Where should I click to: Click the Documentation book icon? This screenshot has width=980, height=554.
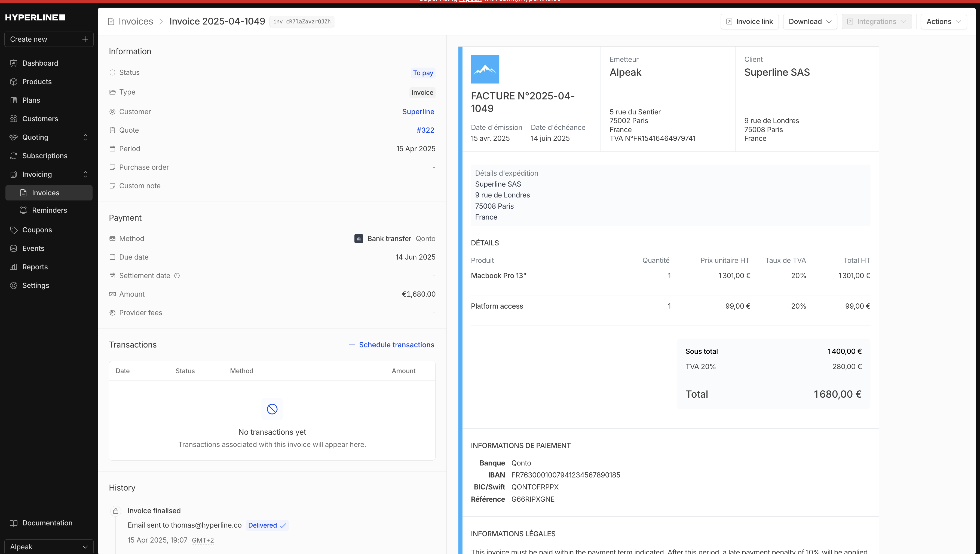[14, 523]
